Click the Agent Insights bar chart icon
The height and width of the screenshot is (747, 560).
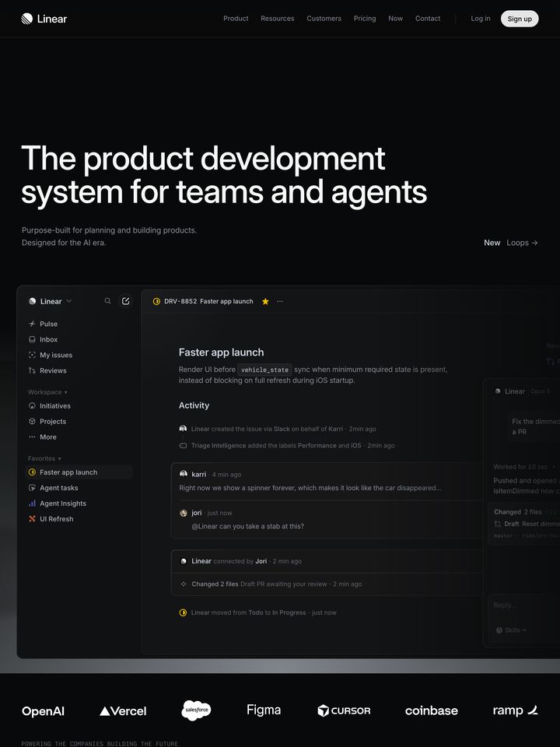[32, 503]
